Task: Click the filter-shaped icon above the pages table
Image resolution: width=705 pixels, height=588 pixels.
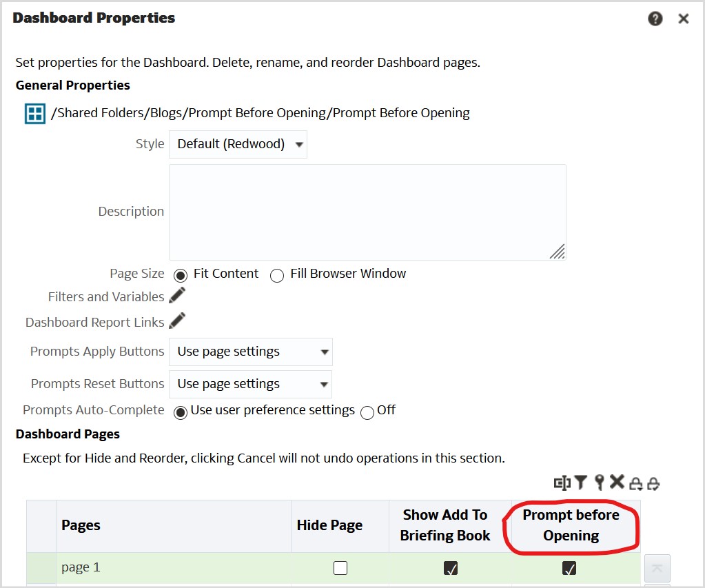Action: [x=581, y=483]
